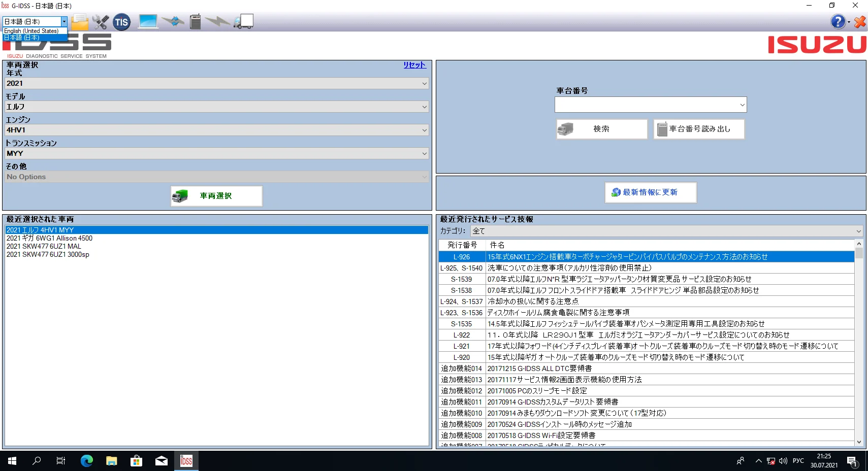868x471 pixels.
Task: Click the handheld scan device toolbar icon
Action: tap(196, 21)
